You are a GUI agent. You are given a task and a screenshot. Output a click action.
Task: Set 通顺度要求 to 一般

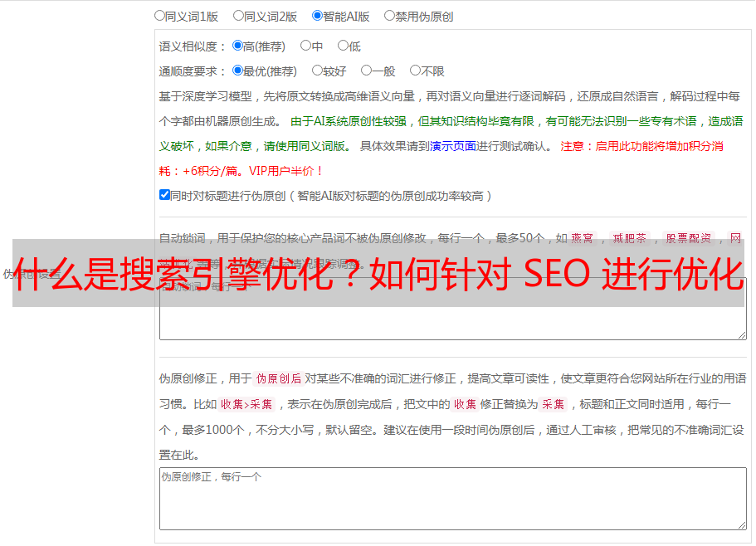tap(366, 71)
